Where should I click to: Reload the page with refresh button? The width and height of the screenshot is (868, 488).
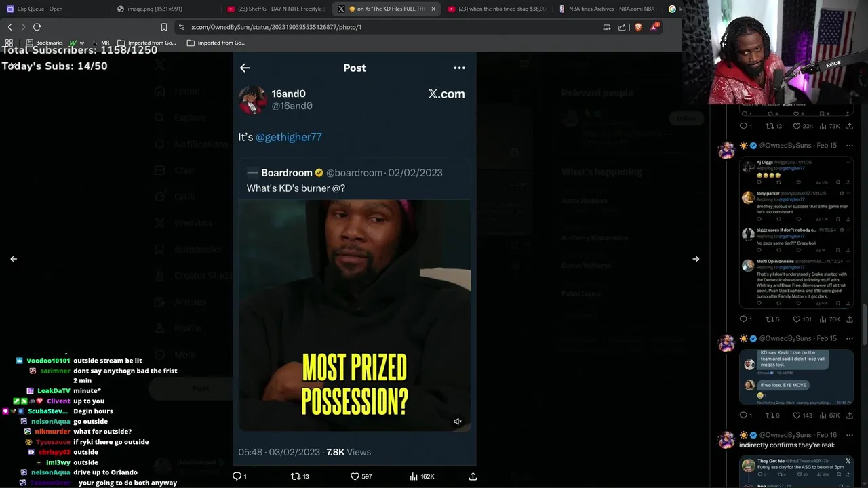click(37, 27)
